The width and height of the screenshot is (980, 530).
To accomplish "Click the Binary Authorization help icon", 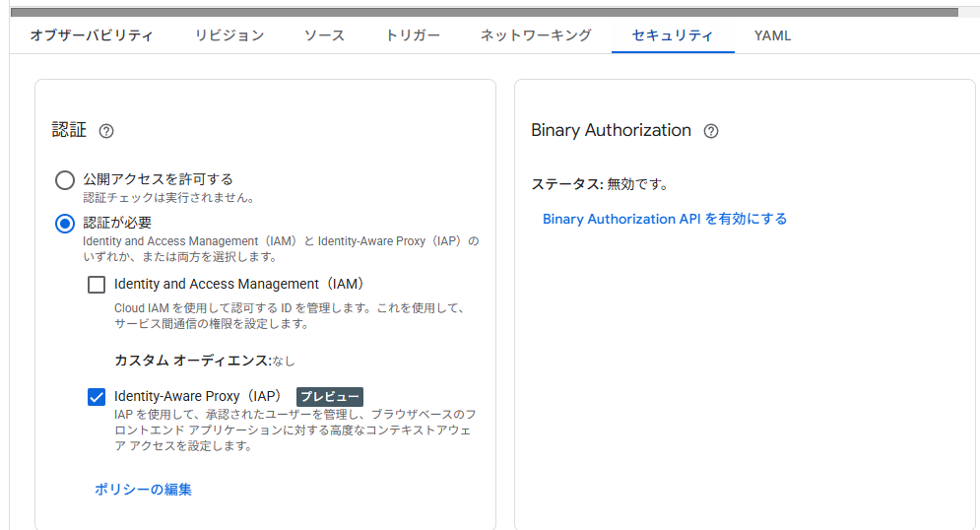I will tap(711, 131).
